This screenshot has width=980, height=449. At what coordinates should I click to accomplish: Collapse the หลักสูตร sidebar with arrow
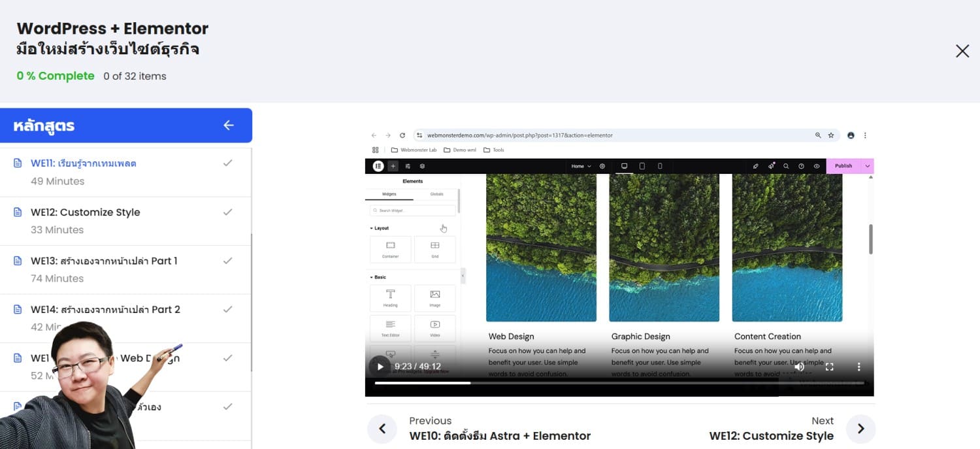[x=228, y=125]
